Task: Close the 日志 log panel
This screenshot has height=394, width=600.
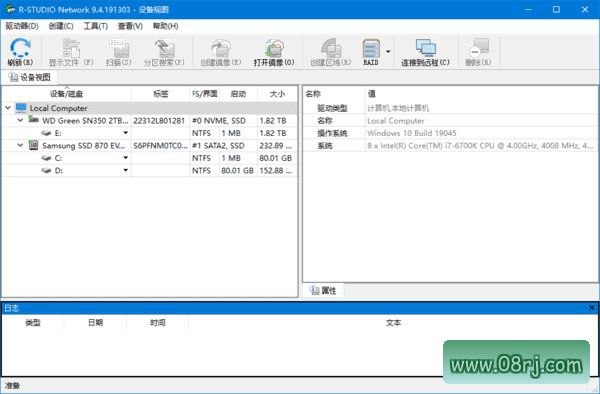Action: 592,308
